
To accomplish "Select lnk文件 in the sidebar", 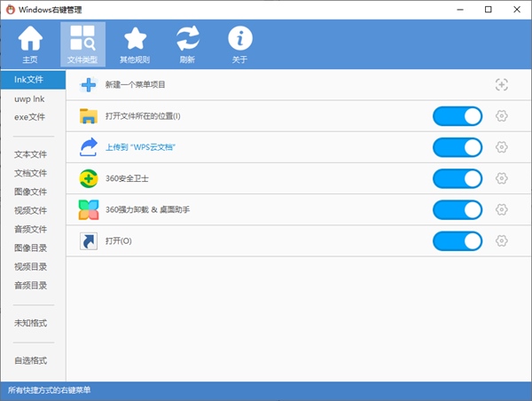I will click(33, 80).
